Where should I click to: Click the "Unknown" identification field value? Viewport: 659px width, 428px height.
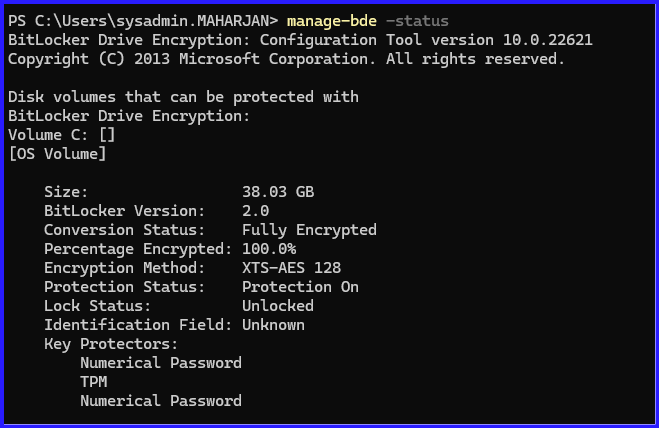point(273,325)
